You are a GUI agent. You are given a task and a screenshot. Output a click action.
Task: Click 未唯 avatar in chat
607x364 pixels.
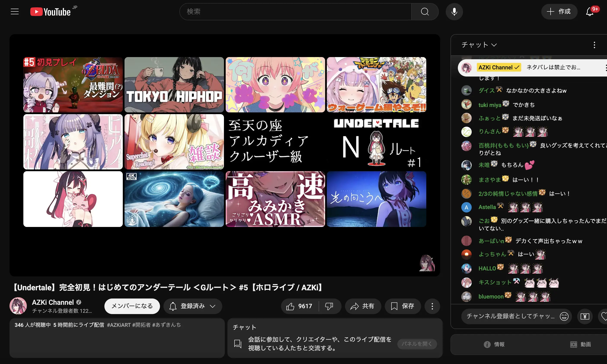pyautogui.click(x=466, y=165)
